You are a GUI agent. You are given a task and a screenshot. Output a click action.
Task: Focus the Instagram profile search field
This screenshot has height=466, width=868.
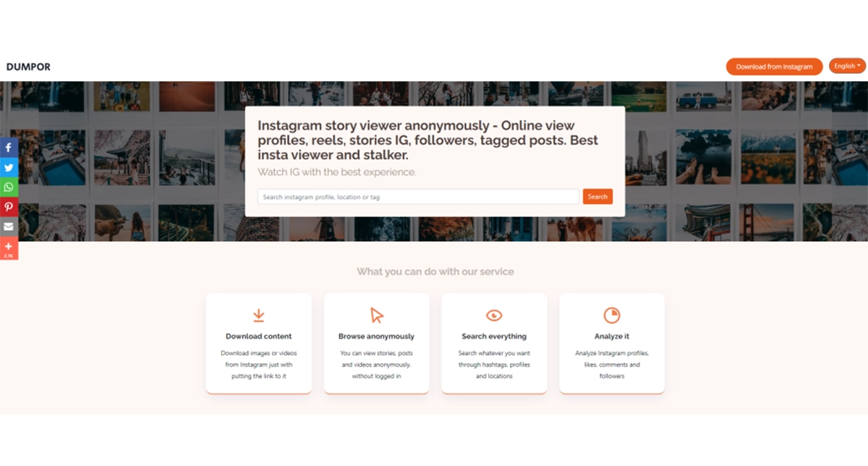point(418,197)
